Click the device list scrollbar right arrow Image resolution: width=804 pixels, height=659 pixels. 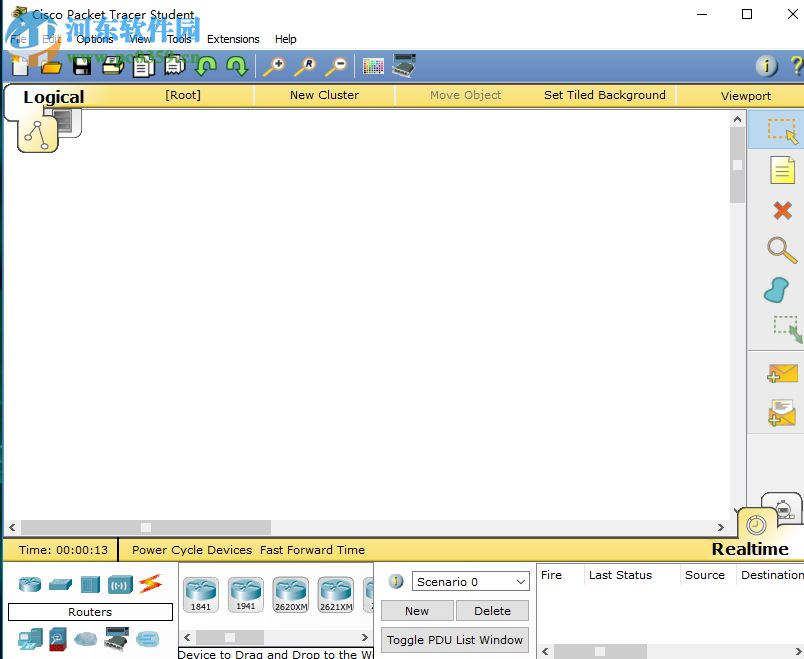click(364, 636)
